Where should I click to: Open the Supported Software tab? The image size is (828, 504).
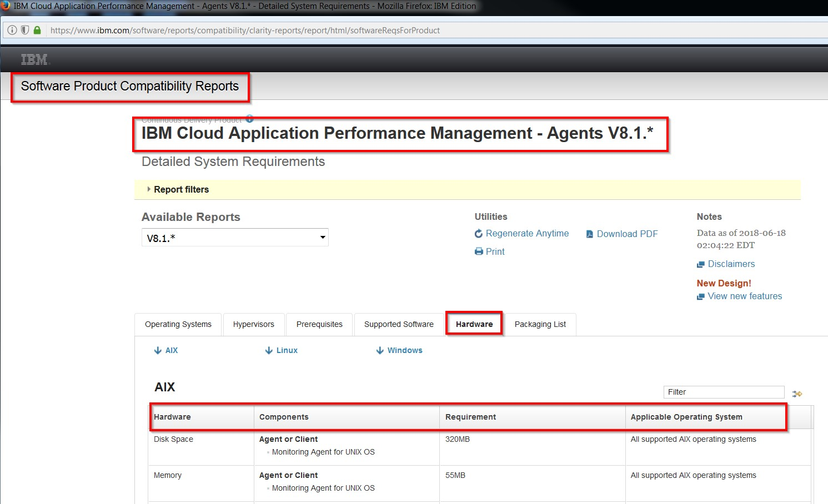tap(399, 324)
